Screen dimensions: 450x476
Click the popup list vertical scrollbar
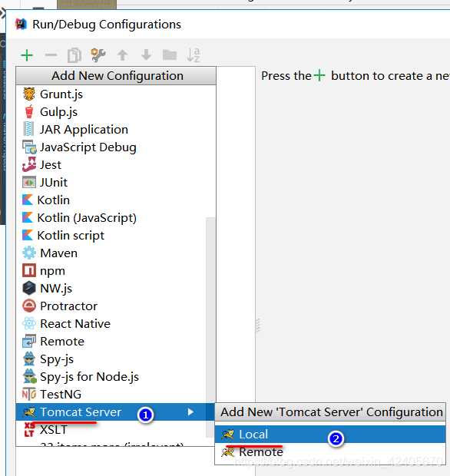[210, 327]
